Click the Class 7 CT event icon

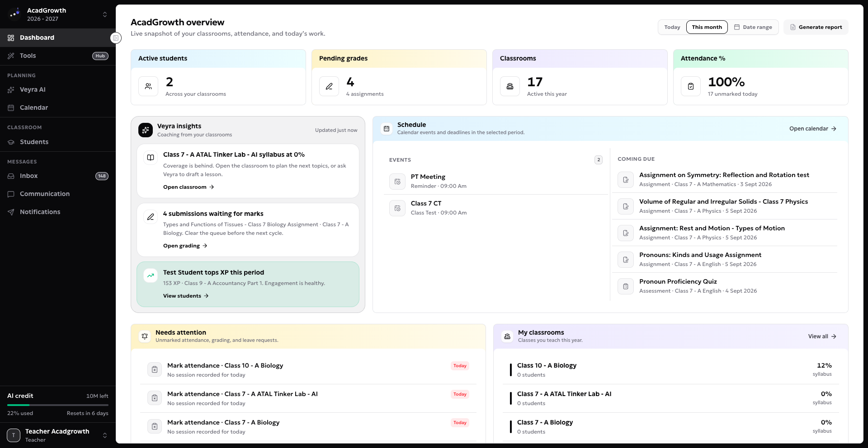coord(397,208)
